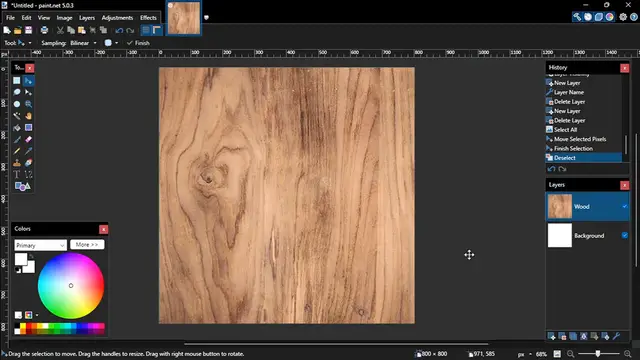Click the New file icon in toolbar
640x360 pixels.
tap(7, 30)
